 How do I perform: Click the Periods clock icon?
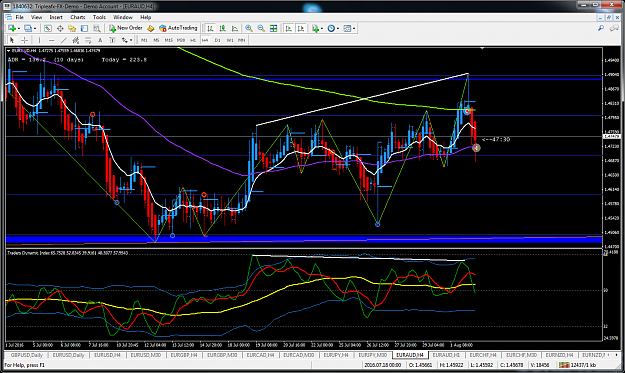[331, 28]
